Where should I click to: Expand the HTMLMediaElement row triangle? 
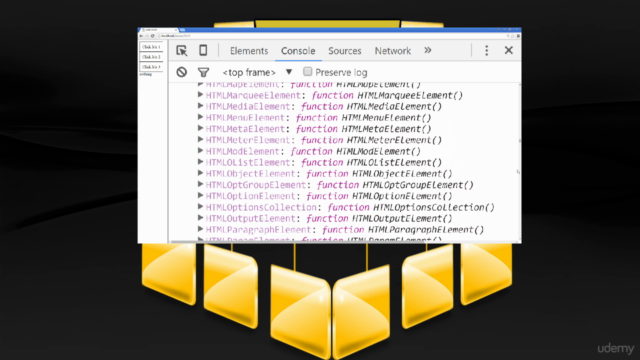[x=200, y=106]
